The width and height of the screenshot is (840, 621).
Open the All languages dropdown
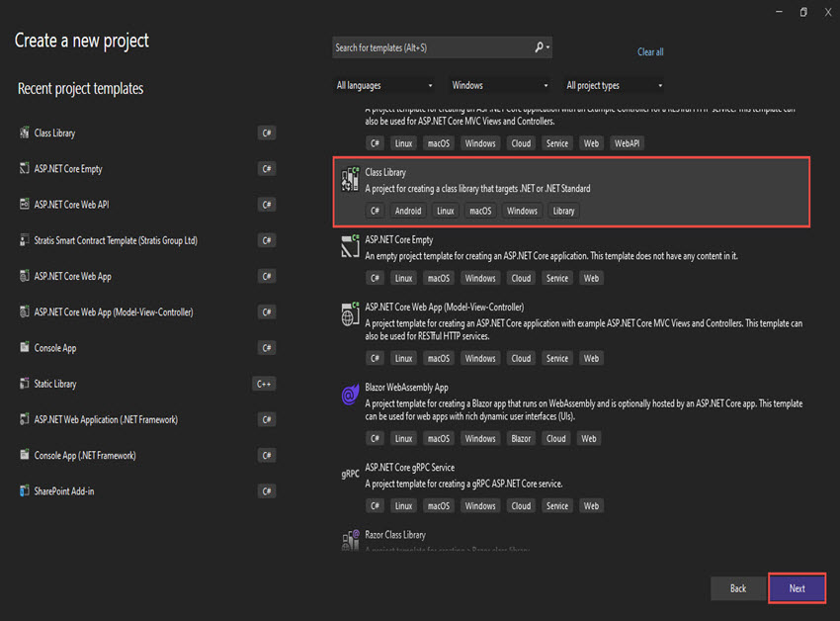[383, 85]
